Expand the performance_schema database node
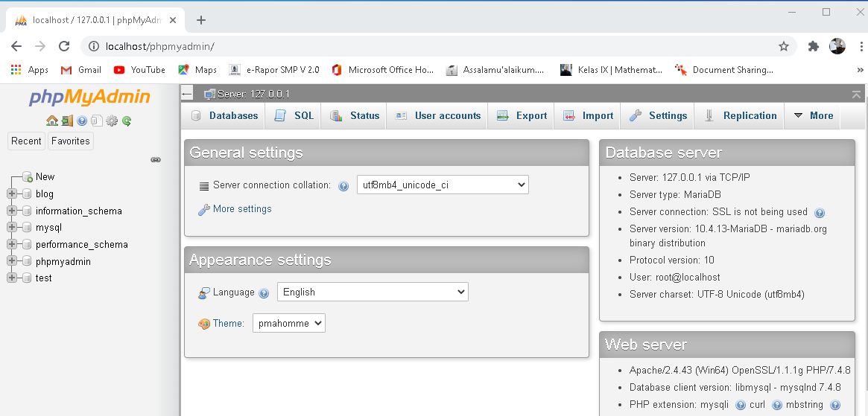This screenshot has height=416, width=868. coord(12,244)
